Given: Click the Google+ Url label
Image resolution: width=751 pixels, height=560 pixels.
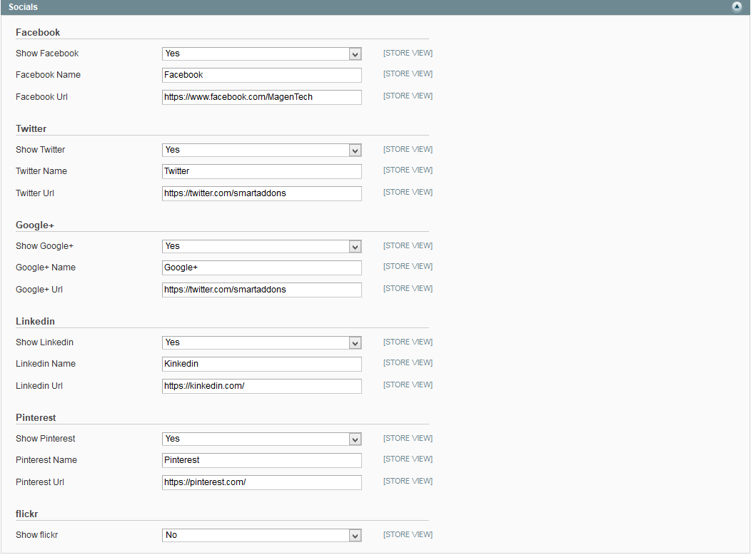Looking at the screenshot, I should pos(39,289).
